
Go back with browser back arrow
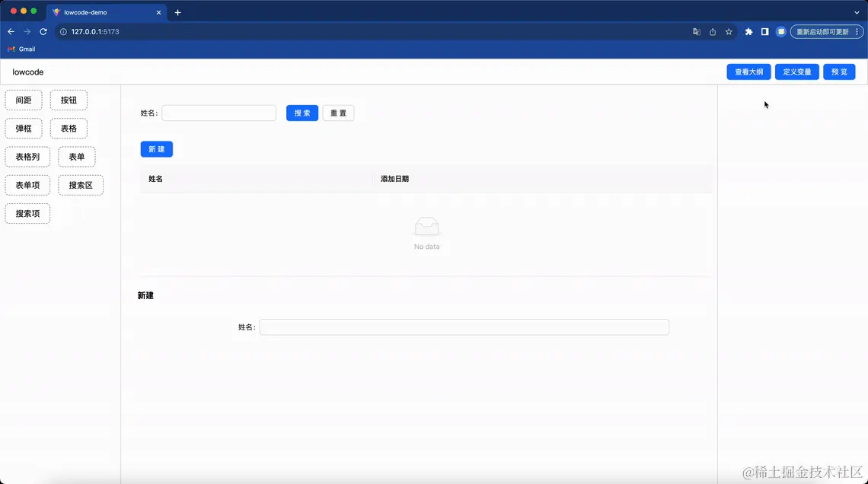11,31
